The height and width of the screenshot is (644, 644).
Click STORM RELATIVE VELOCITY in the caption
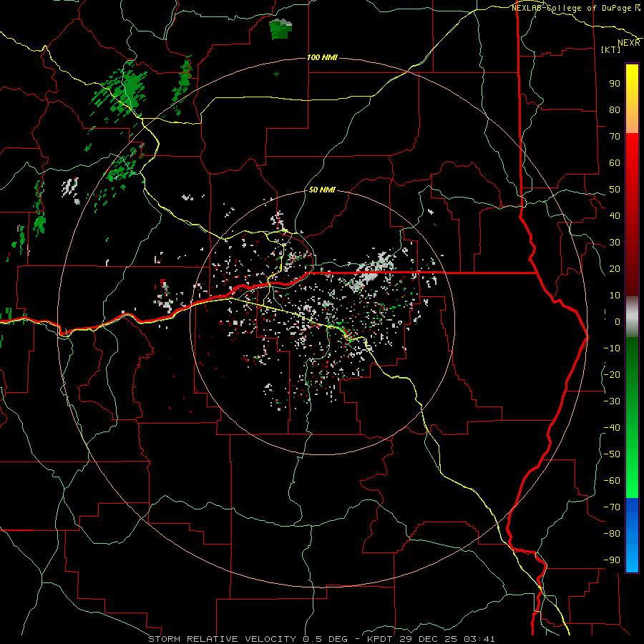pos(222,639)
